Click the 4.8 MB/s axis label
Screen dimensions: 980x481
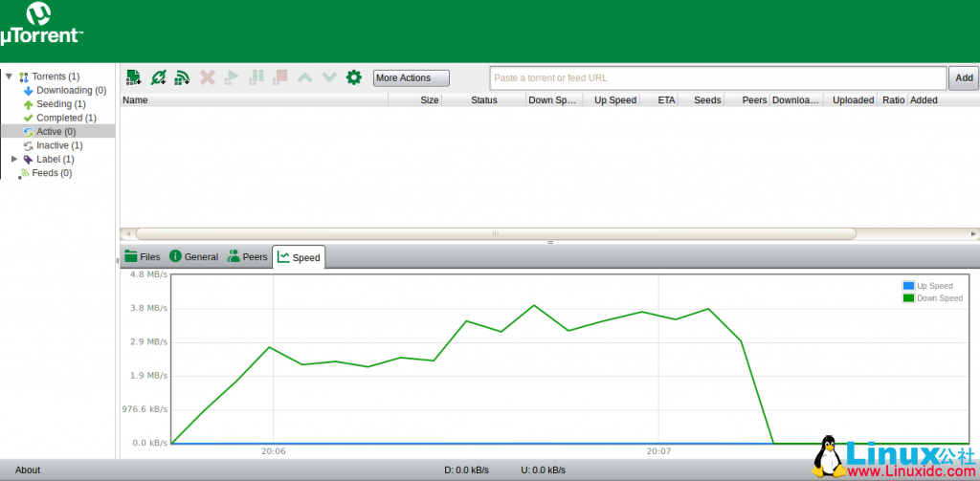[148, 274]
